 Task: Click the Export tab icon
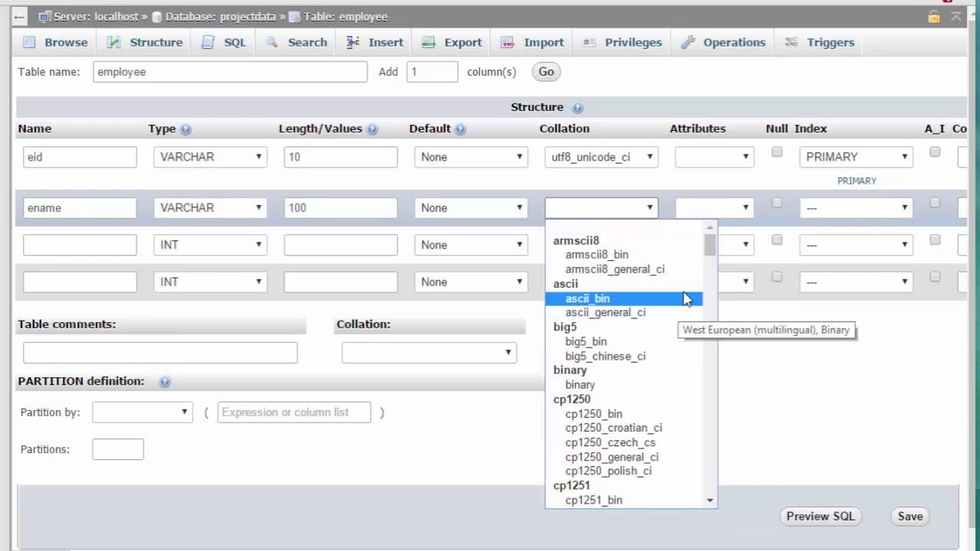click(x=429, y=42)
